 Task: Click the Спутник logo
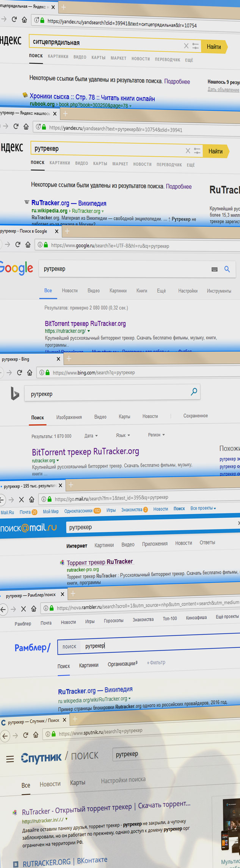pos(41,758)
